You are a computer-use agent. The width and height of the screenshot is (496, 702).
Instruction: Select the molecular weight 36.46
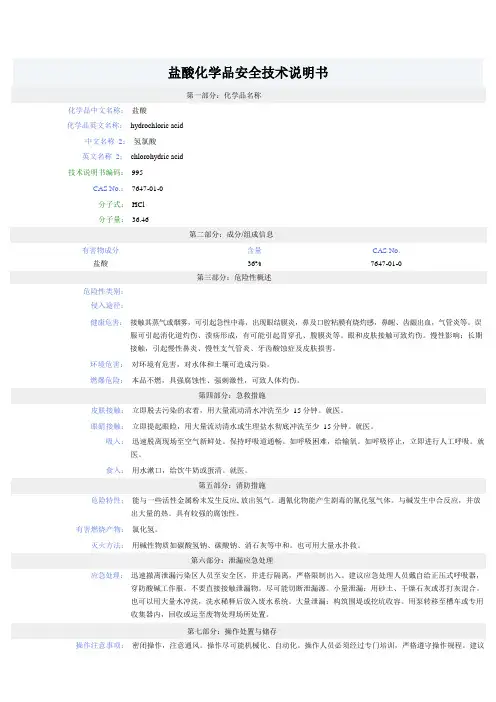pyautogui.click(x=140, y=220)
